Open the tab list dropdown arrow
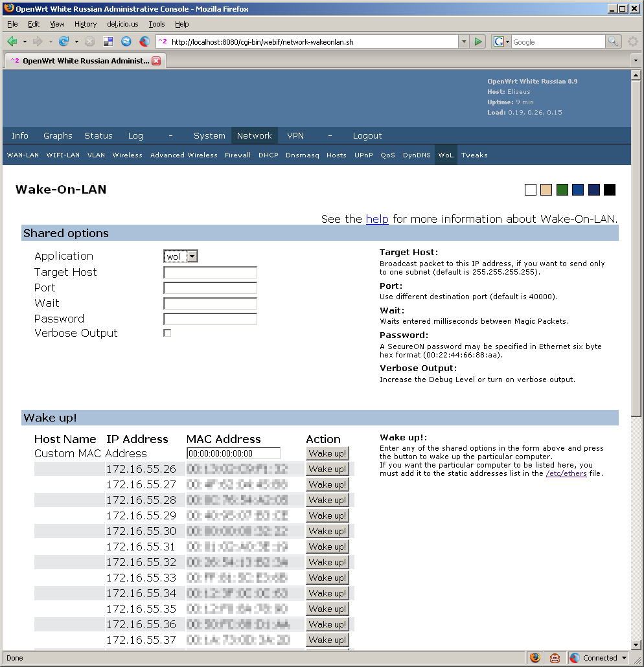 (636, 60)
